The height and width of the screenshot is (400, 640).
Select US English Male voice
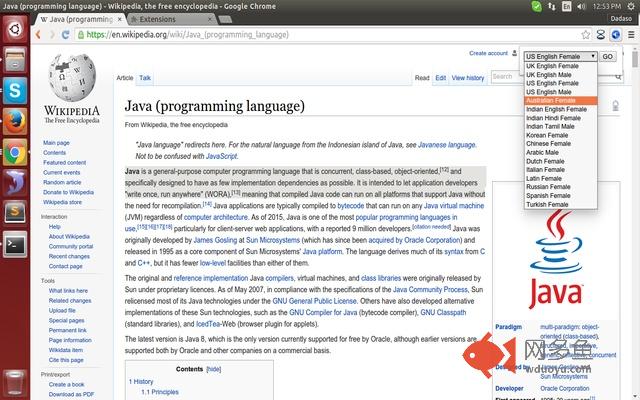[x=560, y=92]
